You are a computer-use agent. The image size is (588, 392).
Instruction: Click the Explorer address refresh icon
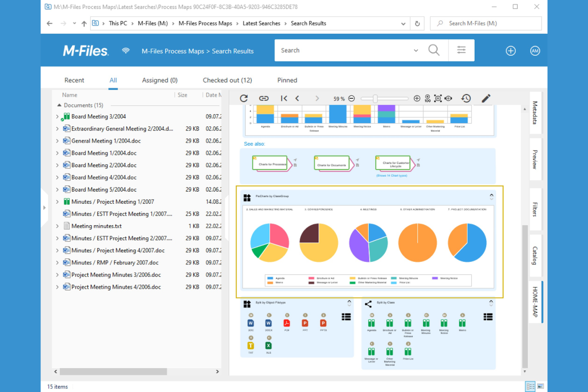coord(417,23)
